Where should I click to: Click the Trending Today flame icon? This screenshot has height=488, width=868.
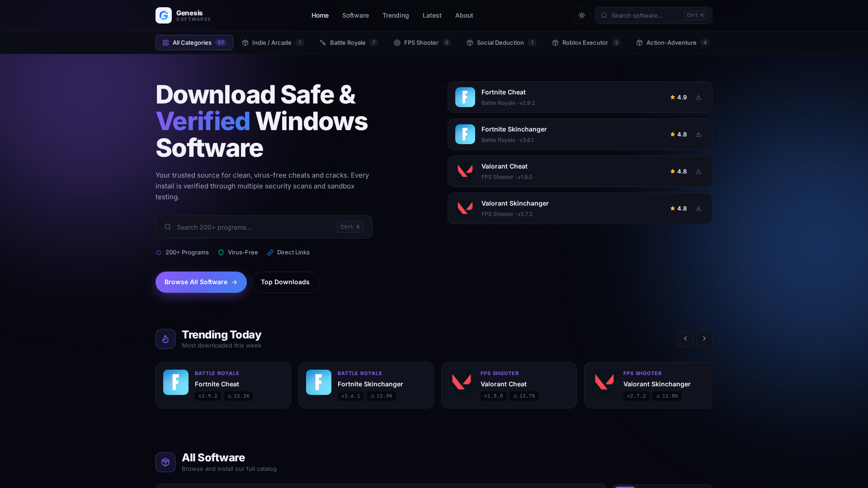pos(165,339)
